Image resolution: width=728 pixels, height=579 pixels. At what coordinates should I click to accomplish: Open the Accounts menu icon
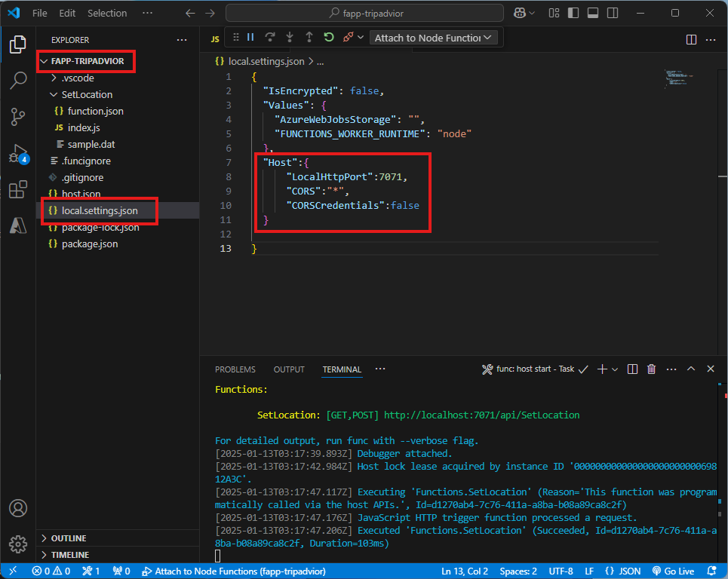tap(18, 508)
